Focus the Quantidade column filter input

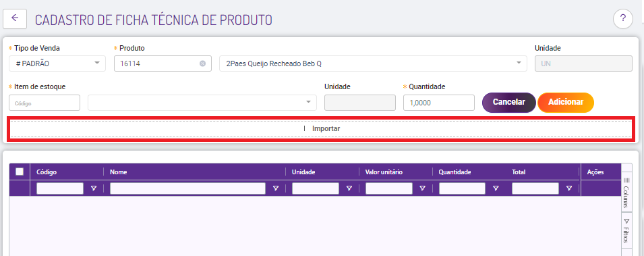(x=462, y=188)
